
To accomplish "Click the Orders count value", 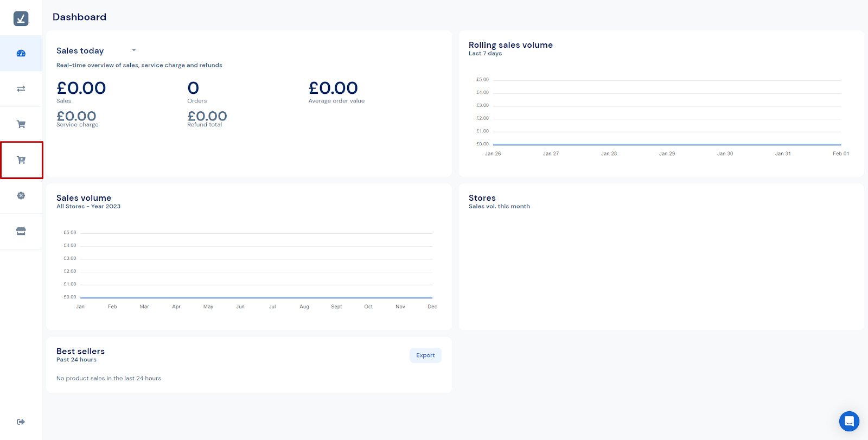I will coord(193,88).
